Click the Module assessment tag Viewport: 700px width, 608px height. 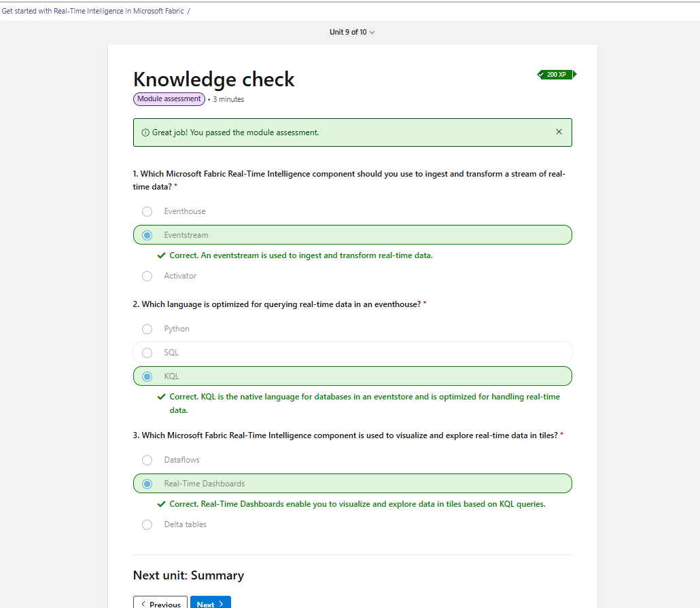point(169,99)
